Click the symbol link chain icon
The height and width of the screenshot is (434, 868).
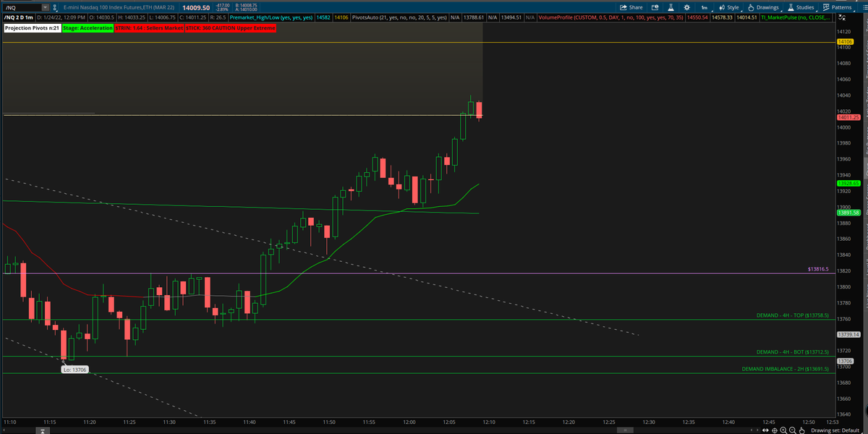(x=56, y=7)
